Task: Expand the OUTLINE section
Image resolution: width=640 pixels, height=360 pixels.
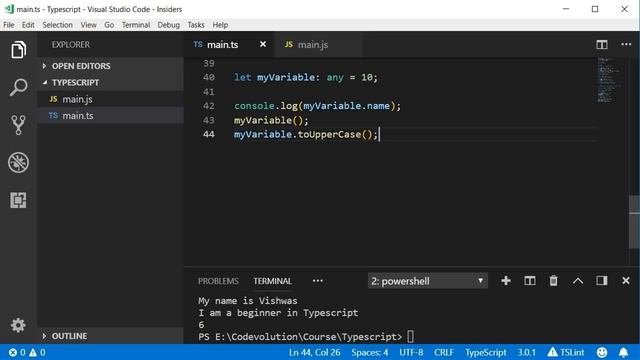Action: (x=111, y=336)
